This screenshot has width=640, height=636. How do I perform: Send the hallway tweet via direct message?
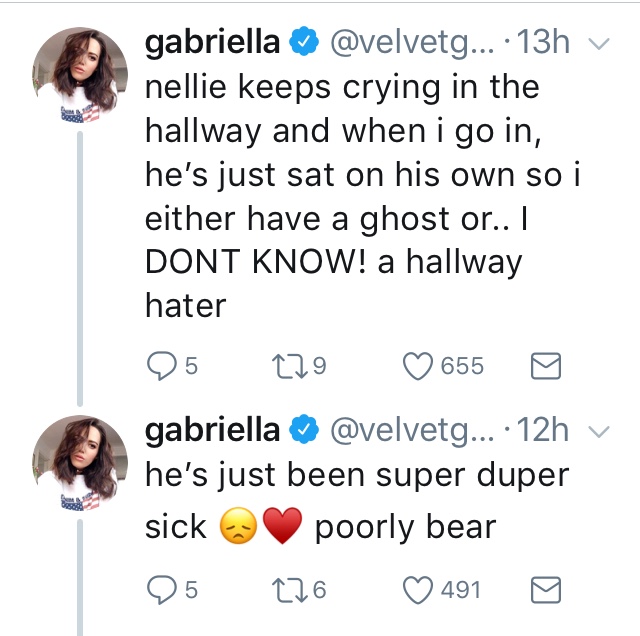(x=546, y=367)
